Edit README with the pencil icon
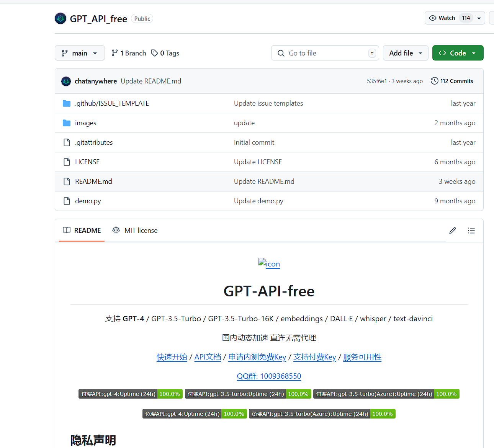Screen dimensions: 494x448 point(453,231)
